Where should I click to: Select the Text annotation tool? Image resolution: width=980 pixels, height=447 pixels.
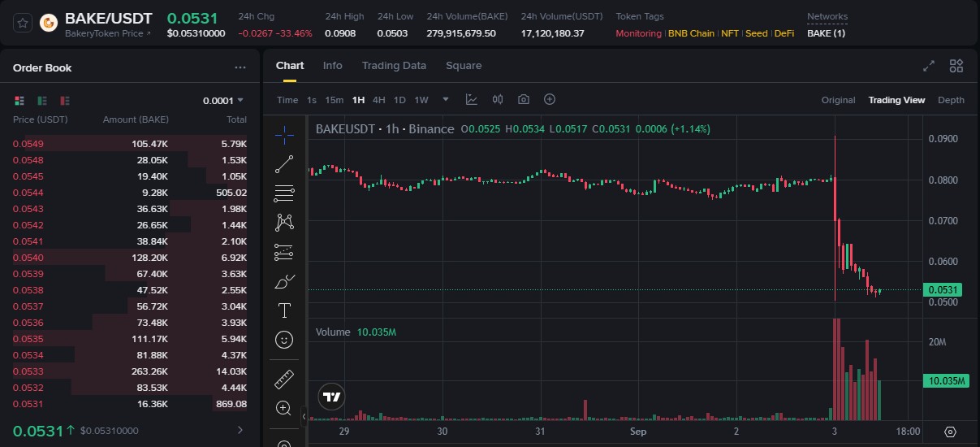click(x=284, y=310)
